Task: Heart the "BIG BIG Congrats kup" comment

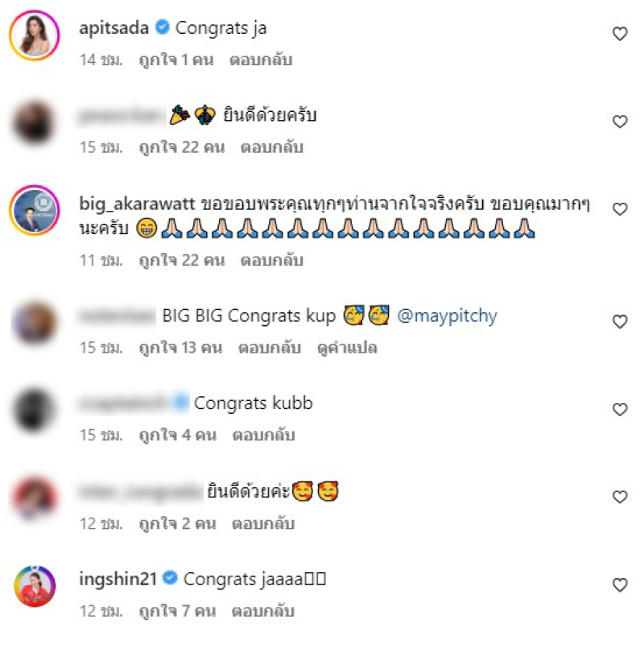Action: 620,321
